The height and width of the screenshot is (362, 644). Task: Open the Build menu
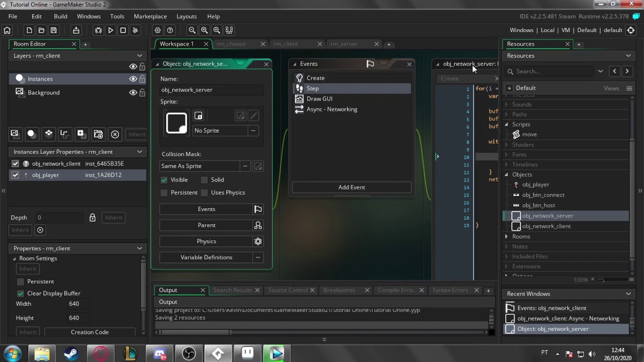(x=60, y=17)
